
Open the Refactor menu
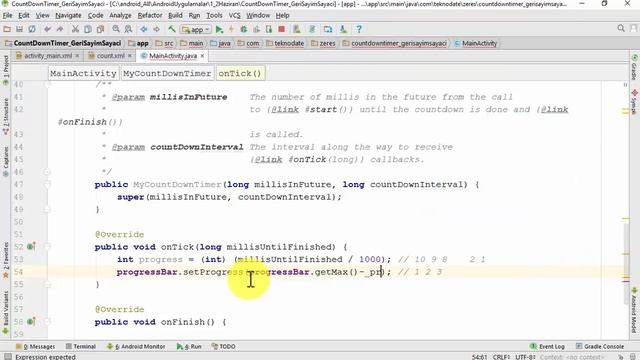tap(150, 16)
